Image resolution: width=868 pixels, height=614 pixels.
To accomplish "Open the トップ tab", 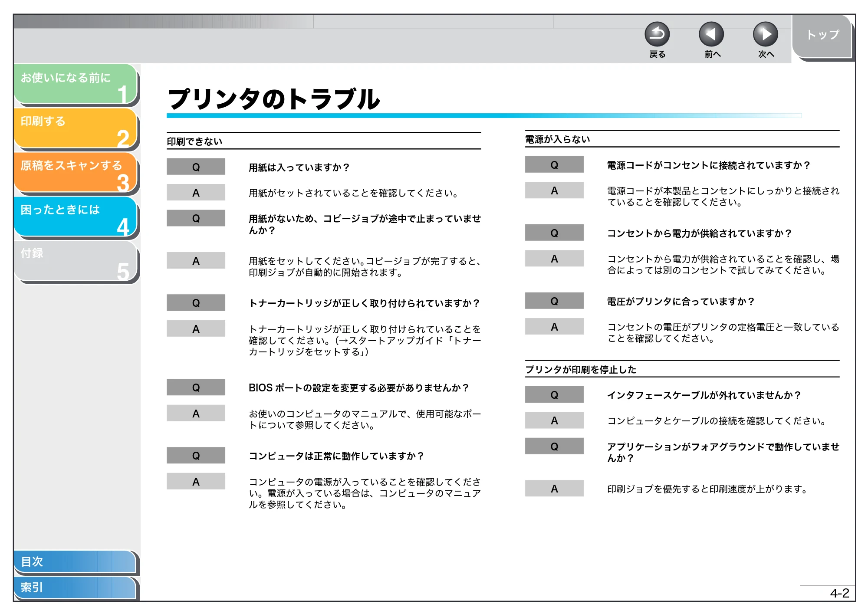I will (822, 36).
